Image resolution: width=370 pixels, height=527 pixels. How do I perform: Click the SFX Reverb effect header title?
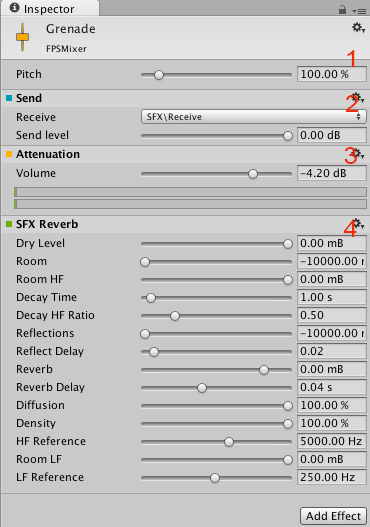click(47, 224)
